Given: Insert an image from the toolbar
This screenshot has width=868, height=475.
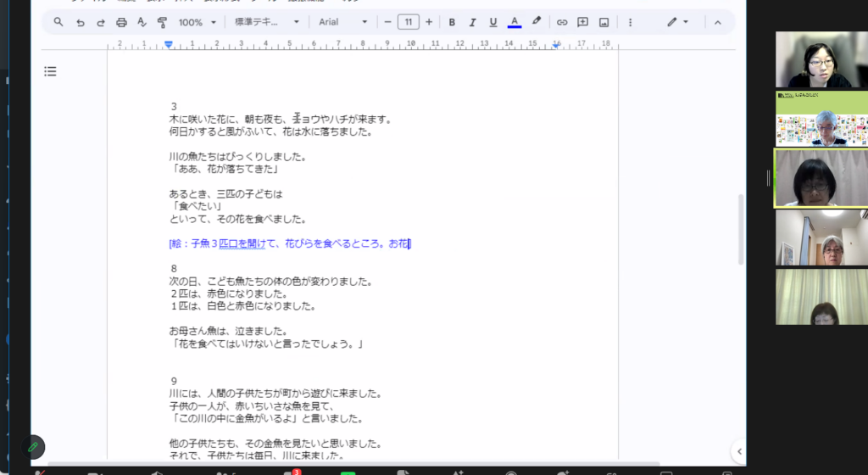Looking at the screenshot, I should pyautogui.click(x=604, y=22).
